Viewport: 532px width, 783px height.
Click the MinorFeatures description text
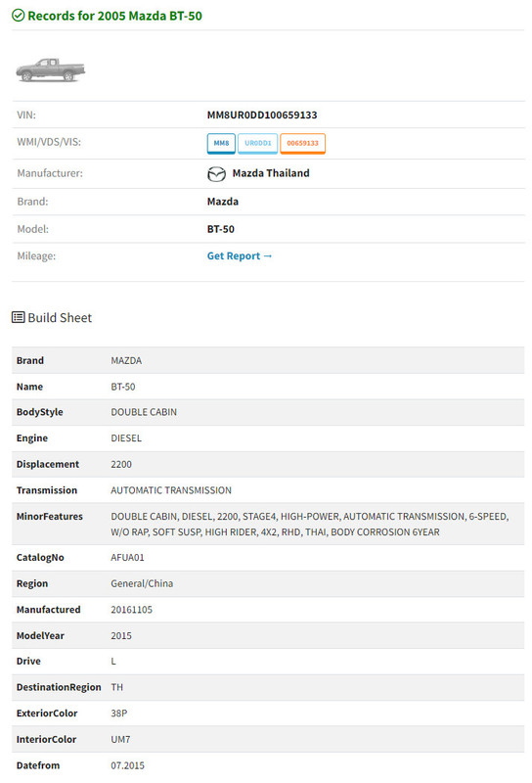pos(309,525)
